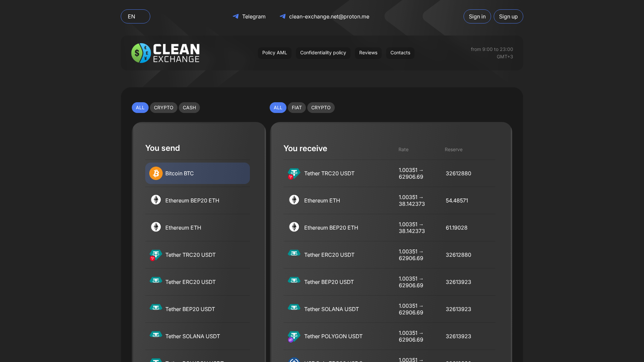Select ALL filter above You receive

click(278, 108)
